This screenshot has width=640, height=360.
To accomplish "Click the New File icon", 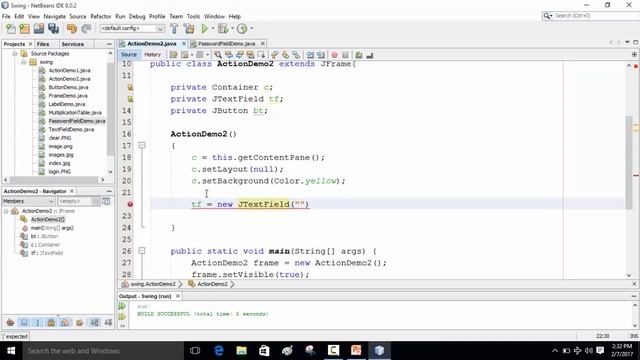I will pos(11,29).
